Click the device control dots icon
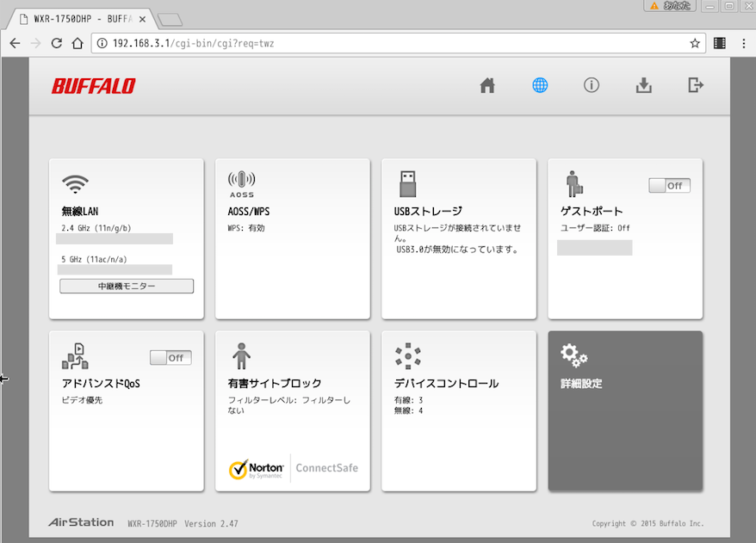756x543 pixels. [x=408, y=356]
